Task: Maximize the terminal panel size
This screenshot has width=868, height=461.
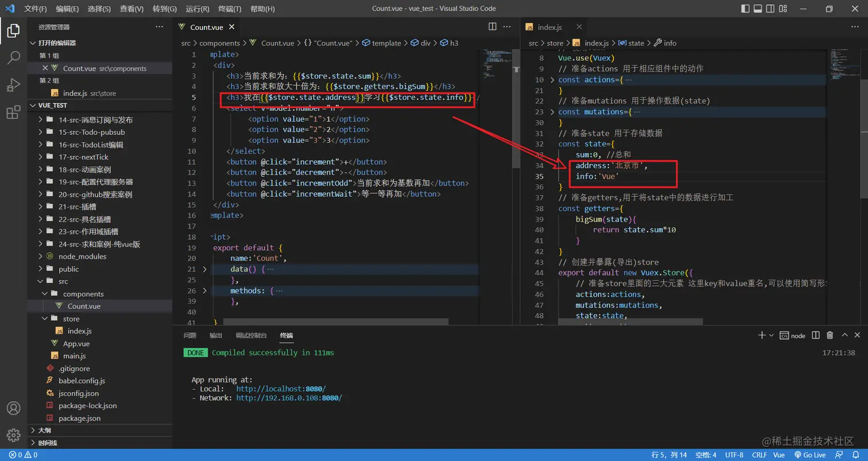Action: tap(844, 335)
